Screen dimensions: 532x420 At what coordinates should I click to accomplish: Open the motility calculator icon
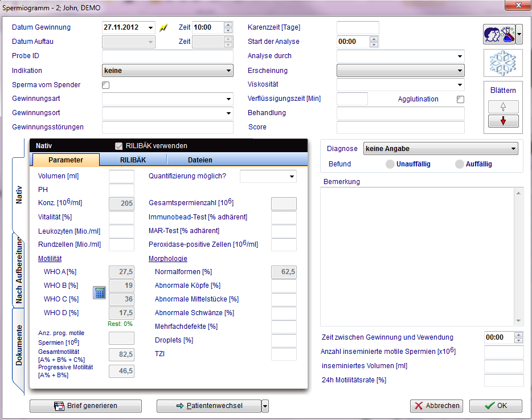tap(100, 292)
